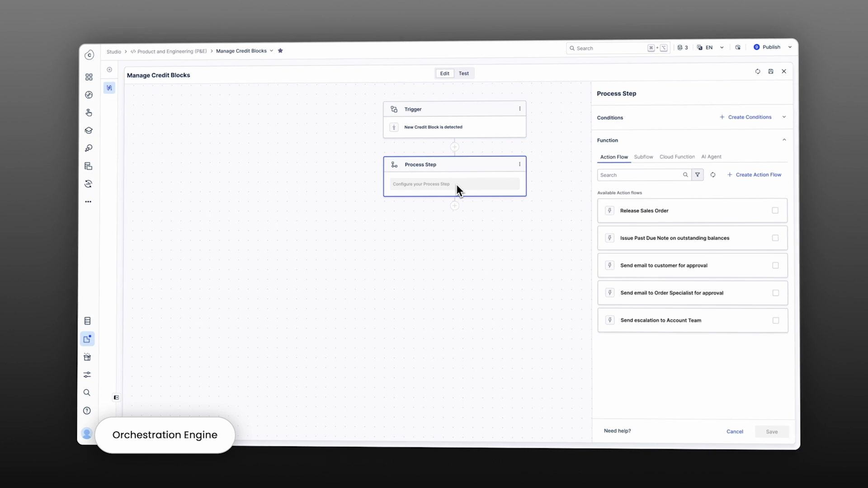Open Trigger node three-dot menu
The width and height of the screenshot is (868, 488).
click(x=519, y=109)
